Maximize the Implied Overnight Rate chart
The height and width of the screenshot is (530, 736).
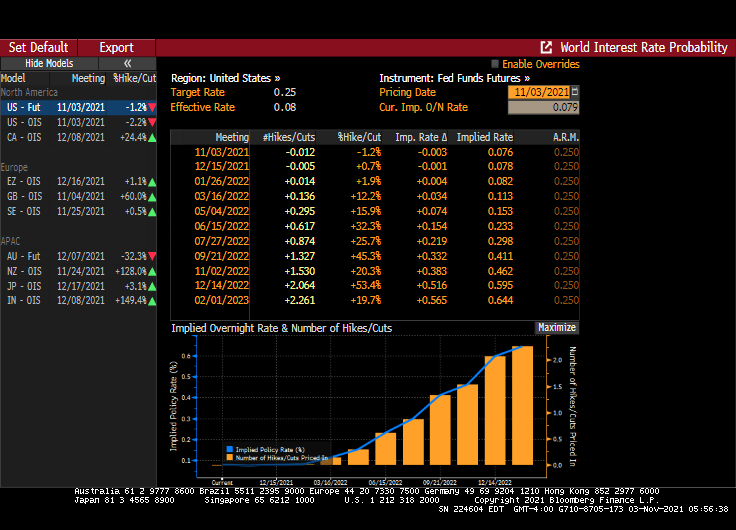coord(556,327)
